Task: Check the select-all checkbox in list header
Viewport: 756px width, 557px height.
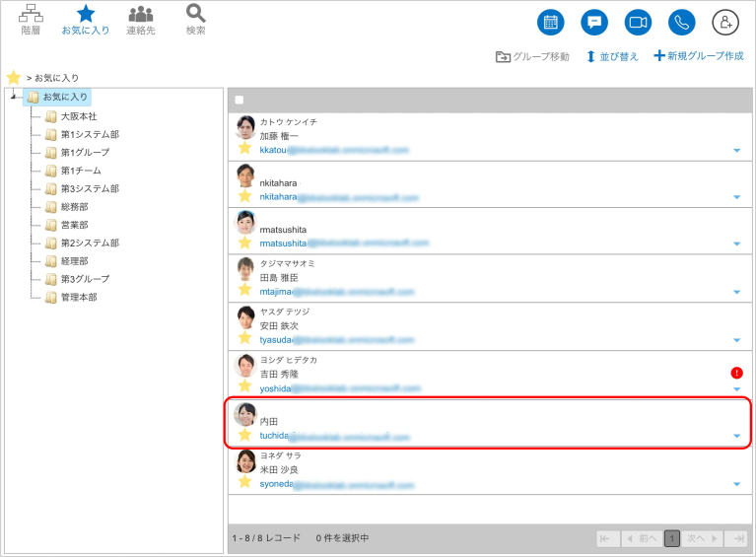Action: [240, 100]
